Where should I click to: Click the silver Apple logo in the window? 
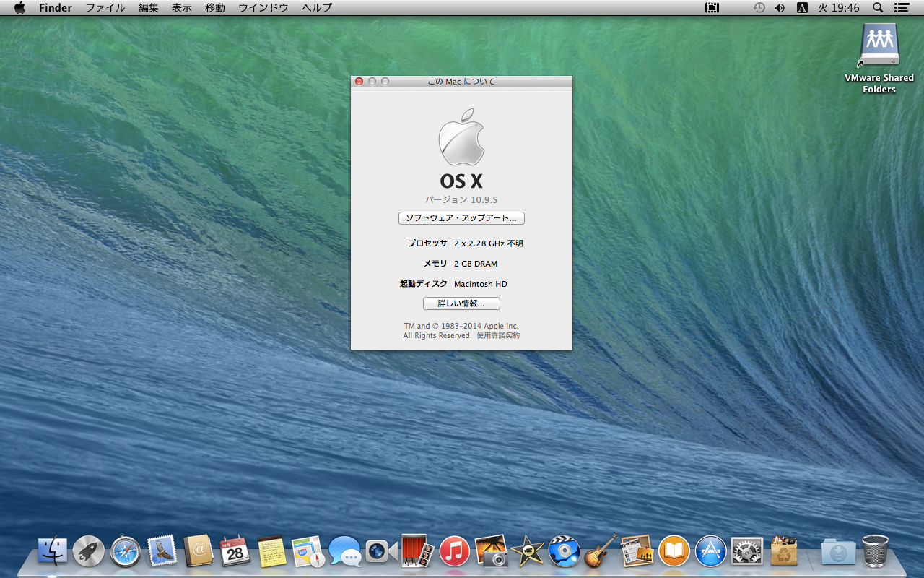click(x=461, y=137)
